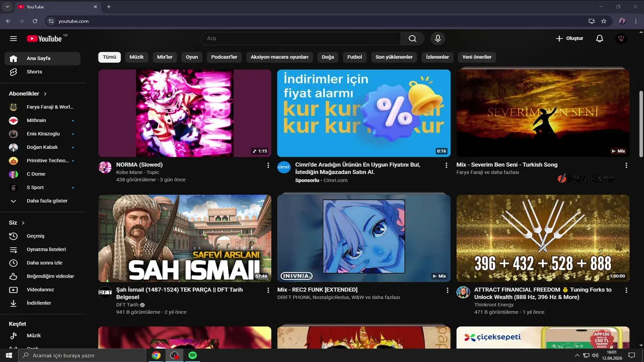Open S Sport channel
This screenshot has width=644, height=362.
[42, 188]
